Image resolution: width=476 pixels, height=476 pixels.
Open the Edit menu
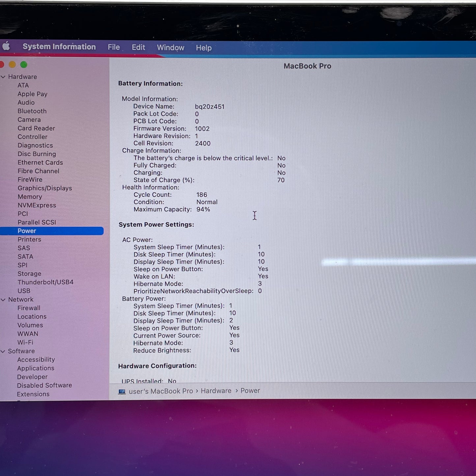(138, 47)
